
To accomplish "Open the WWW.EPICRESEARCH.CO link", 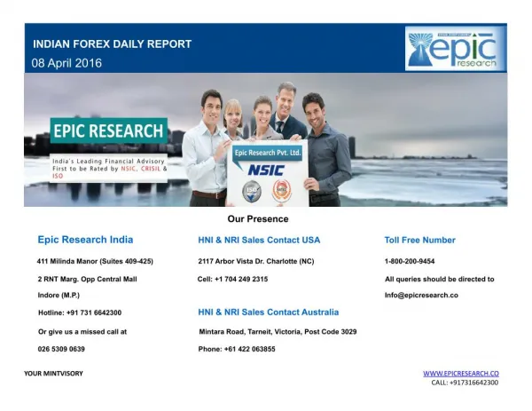I will (x=461, y=374).
